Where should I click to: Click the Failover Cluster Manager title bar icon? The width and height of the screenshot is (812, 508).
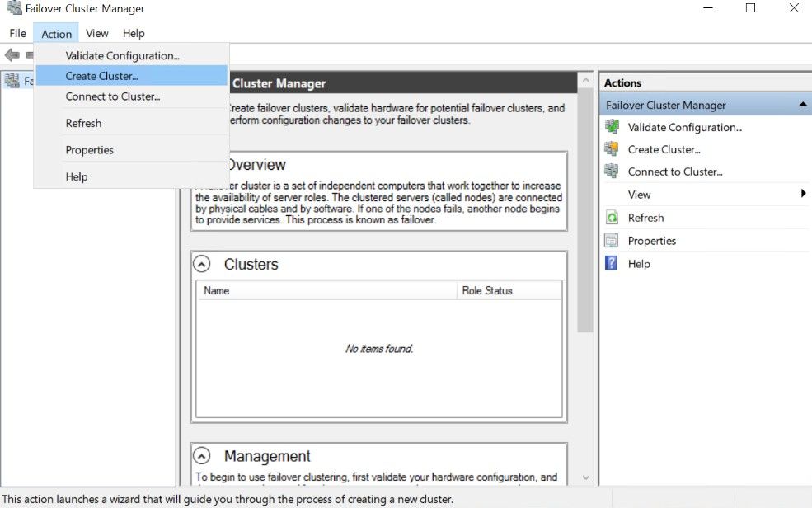click(15, 7)
